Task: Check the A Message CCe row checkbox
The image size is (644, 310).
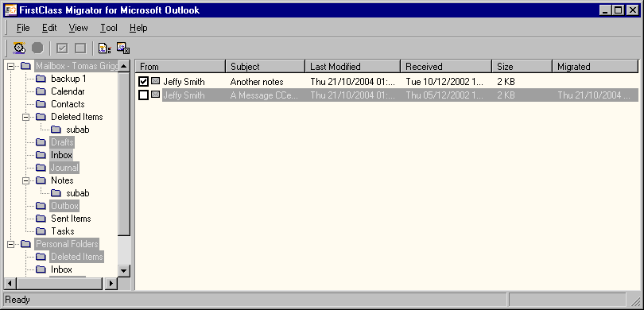Action: pyautogui.click(x=143, y=95)
